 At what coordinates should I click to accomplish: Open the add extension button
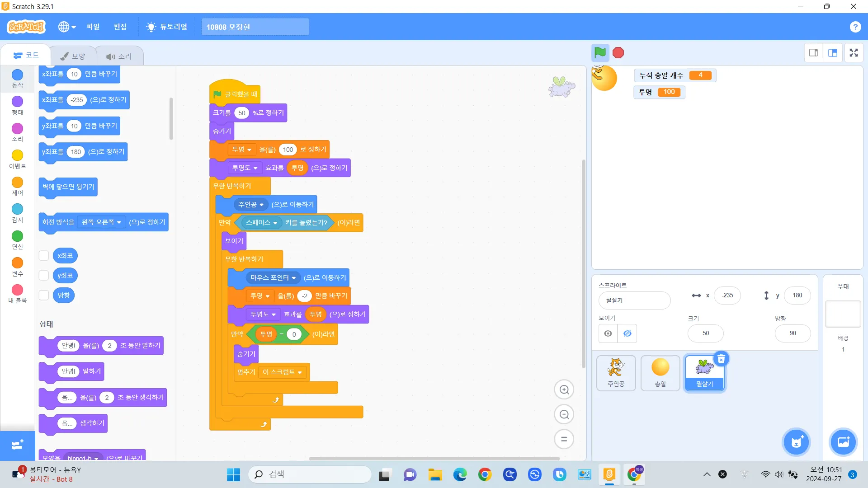pos(17,445)
